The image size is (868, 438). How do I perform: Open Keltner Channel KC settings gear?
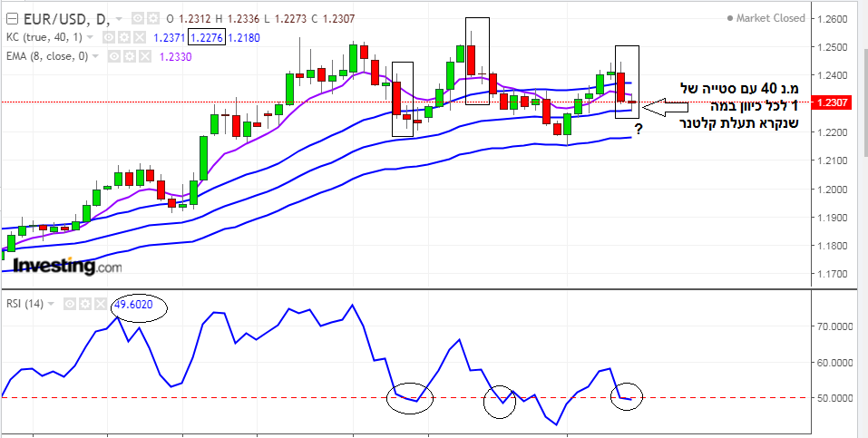tap(124, 38)
